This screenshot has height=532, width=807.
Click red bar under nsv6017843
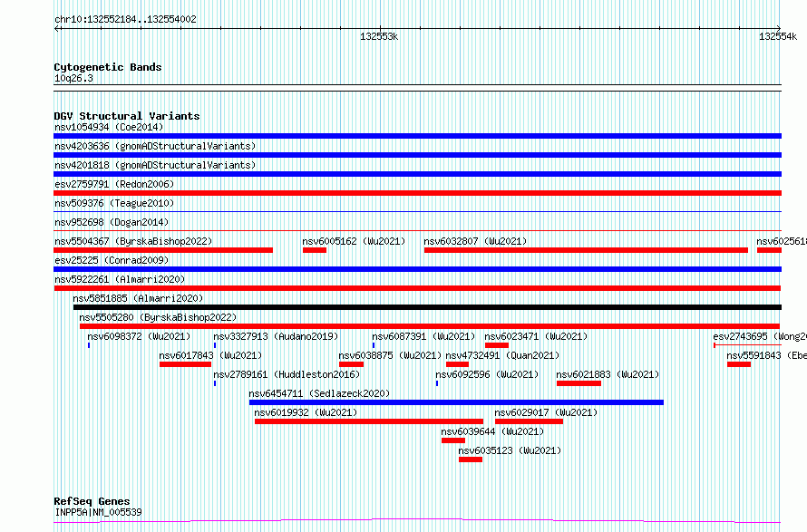coord(185,364)
